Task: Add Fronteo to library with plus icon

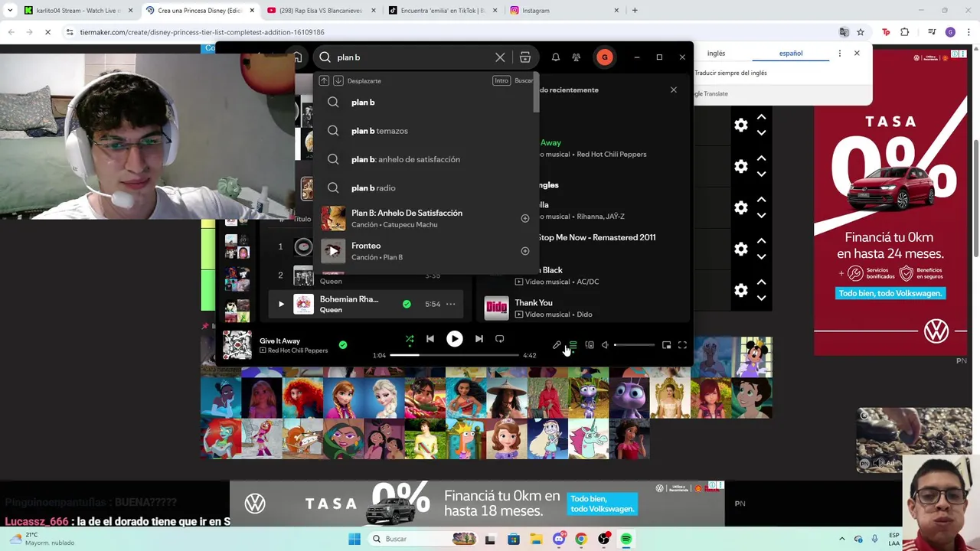Action: click(525, 251)
